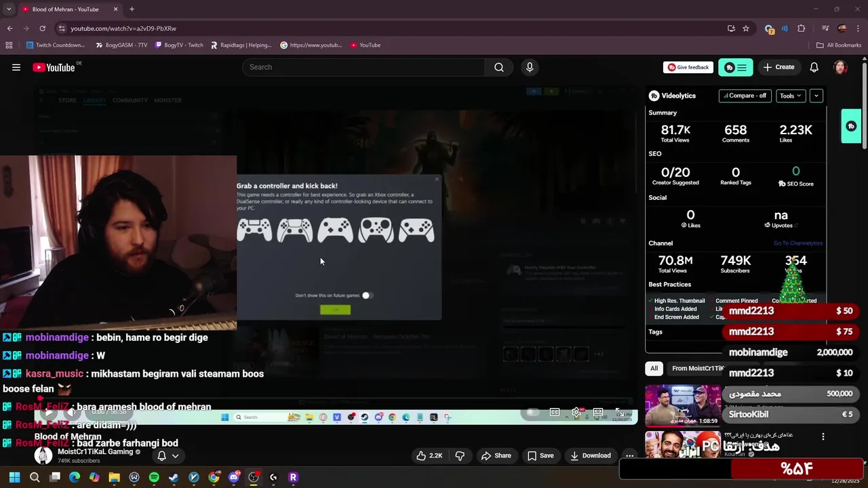
Task: Open the subscription notification bell dropdown
Action: click(167, 456)
